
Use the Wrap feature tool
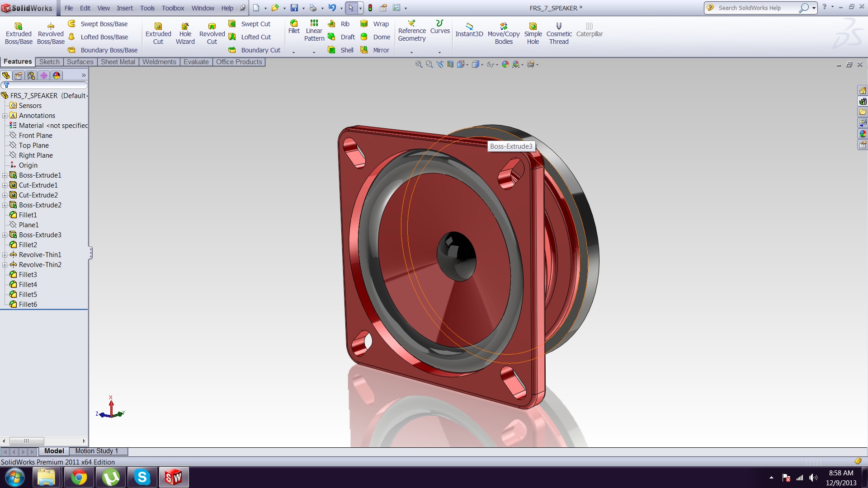[374, 24]
